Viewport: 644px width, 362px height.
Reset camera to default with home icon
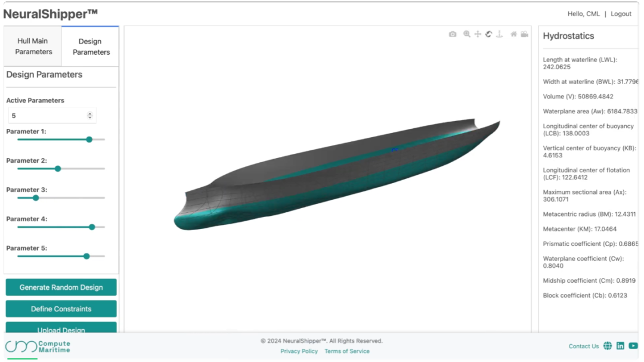(x=513, y=34)
